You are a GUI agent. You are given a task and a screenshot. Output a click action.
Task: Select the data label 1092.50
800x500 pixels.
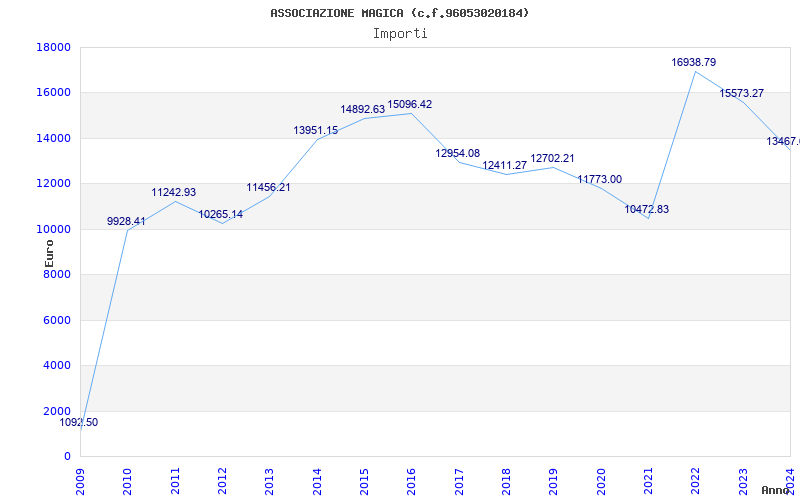coord(79,422)
